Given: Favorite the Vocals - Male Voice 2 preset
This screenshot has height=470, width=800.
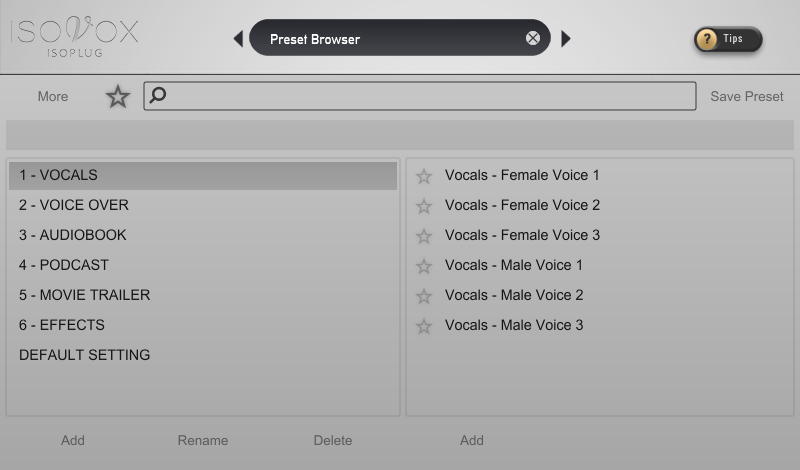Looking at the screenshot, I should pyautogui.click(x=424, y=296).
